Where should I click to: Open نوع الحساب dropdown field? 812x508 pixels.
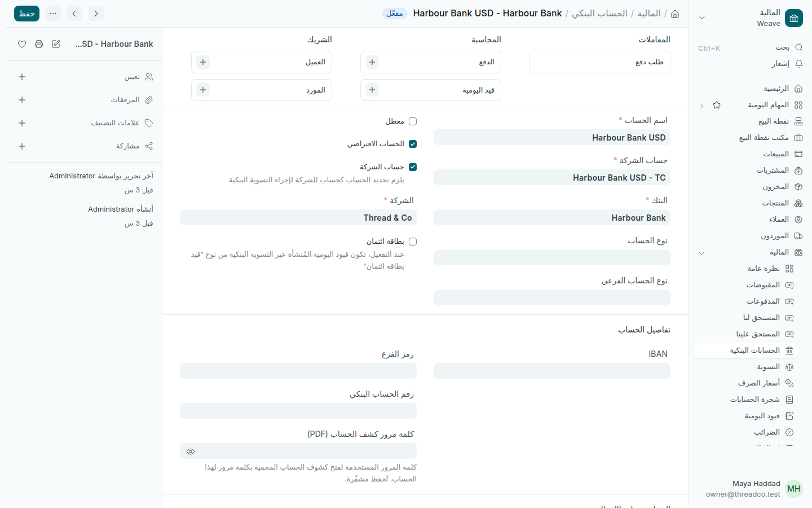[x=552, y=257]
